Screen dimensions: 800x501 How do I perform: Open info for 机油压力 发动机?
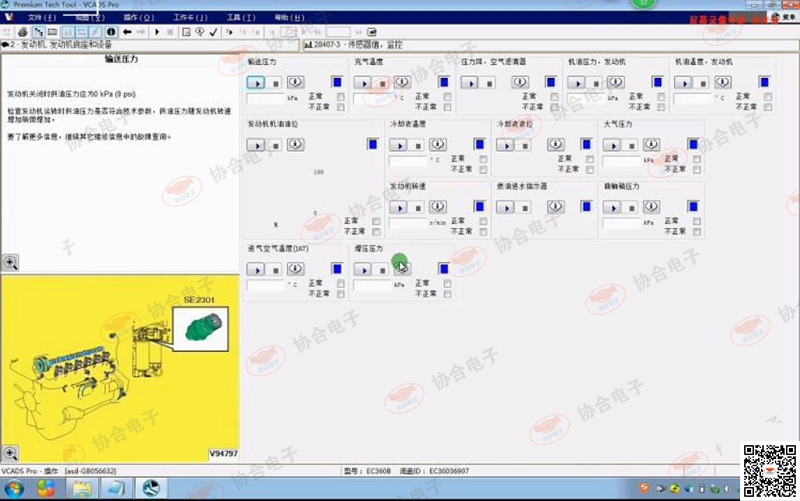coord(616,82)
